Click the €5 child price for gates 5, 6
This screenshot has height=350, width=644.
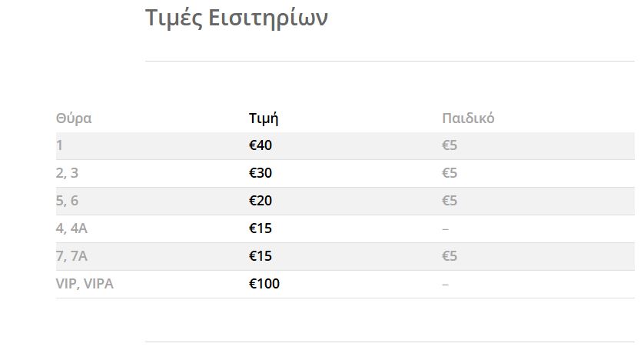(x=450, y=201)
